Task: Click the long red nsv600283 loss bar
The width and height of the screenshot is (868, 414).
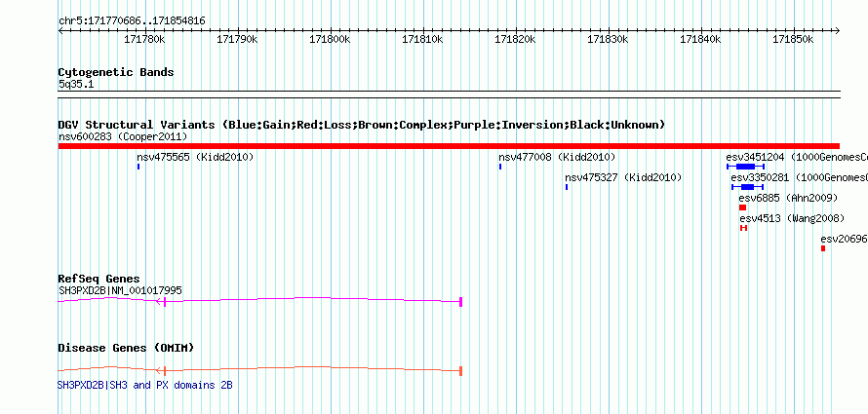Action: click(449, 146)
